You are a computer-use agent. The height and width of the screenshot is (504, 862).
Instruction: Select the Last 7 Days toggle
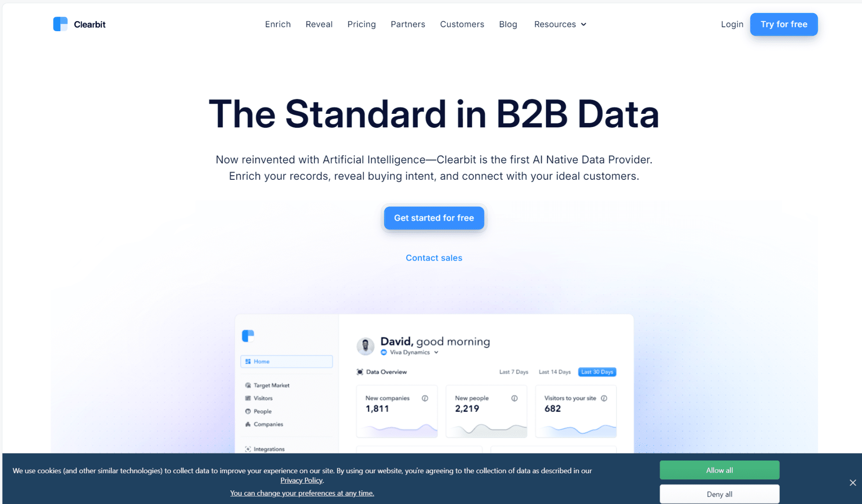pos(513,372)
